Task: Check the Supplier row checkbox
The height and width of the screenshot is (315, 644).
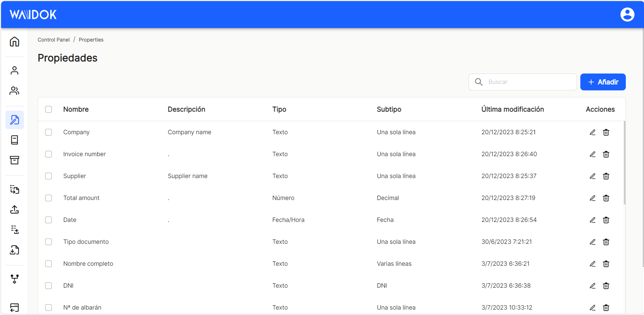Action: pos(49,176)
